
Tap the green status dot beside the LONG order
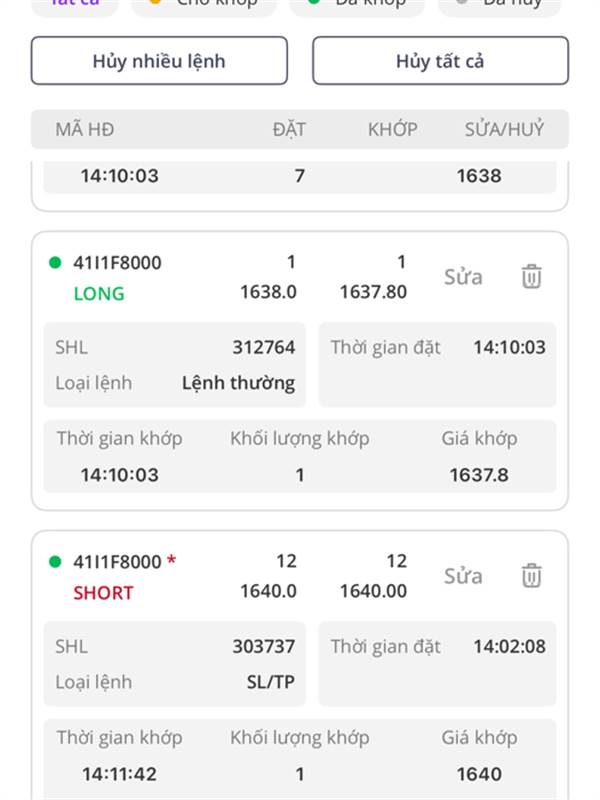55,263
